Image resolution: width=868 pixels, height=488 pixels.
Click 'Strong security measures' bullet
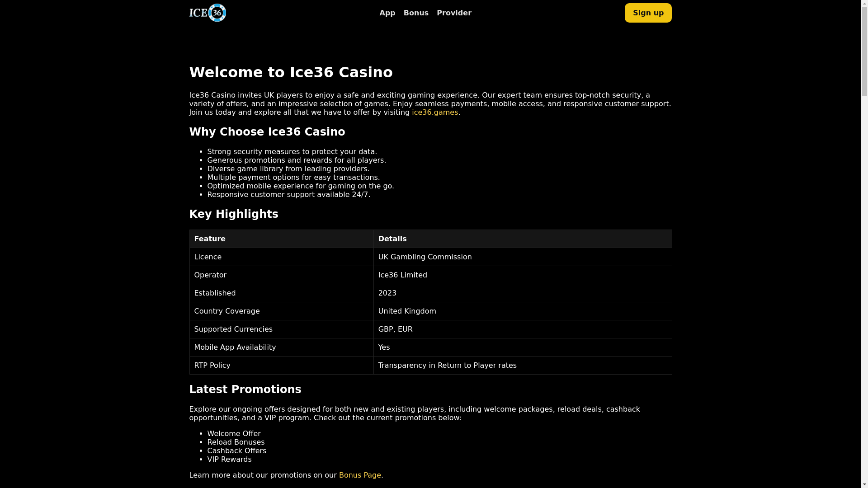(x=292, y=152)
